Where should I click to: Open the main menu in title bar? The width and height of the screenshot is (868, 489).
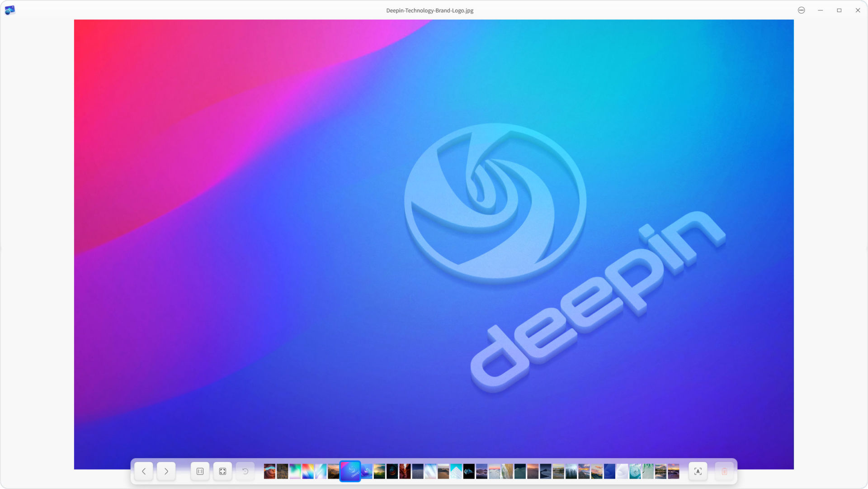pos(802,10)
